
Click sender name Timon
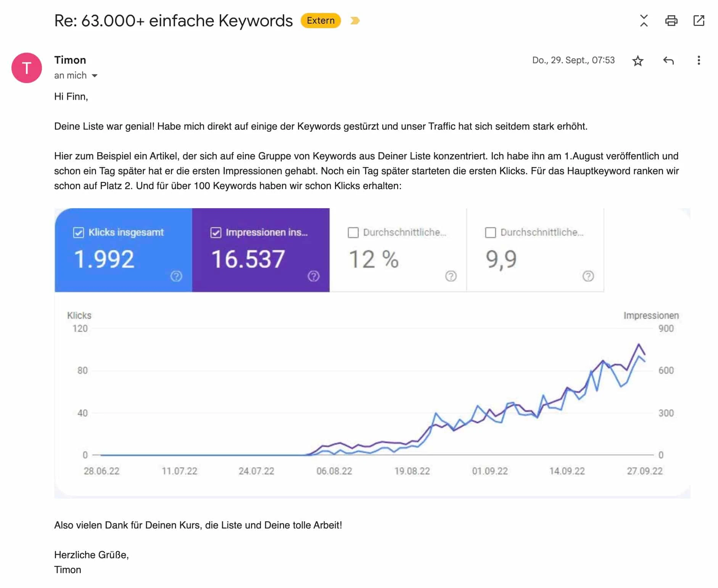coord(70,60)
